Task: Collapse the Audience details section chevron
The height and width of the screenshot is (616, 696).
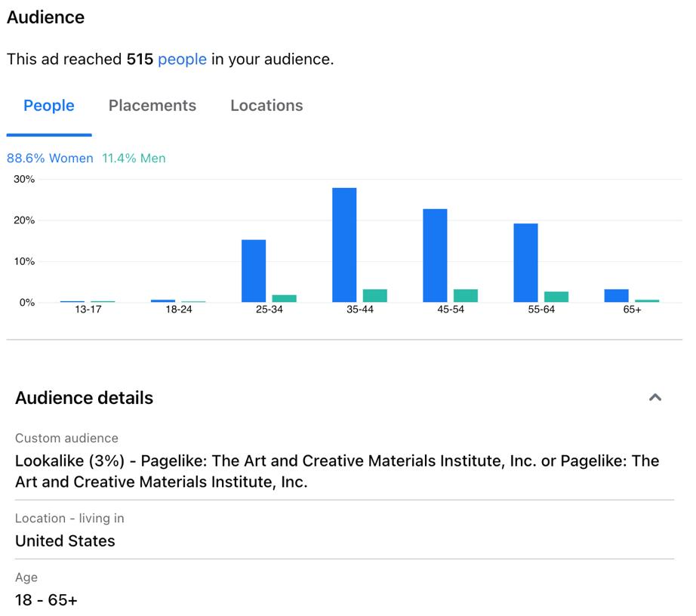Action: pos(654,398)
